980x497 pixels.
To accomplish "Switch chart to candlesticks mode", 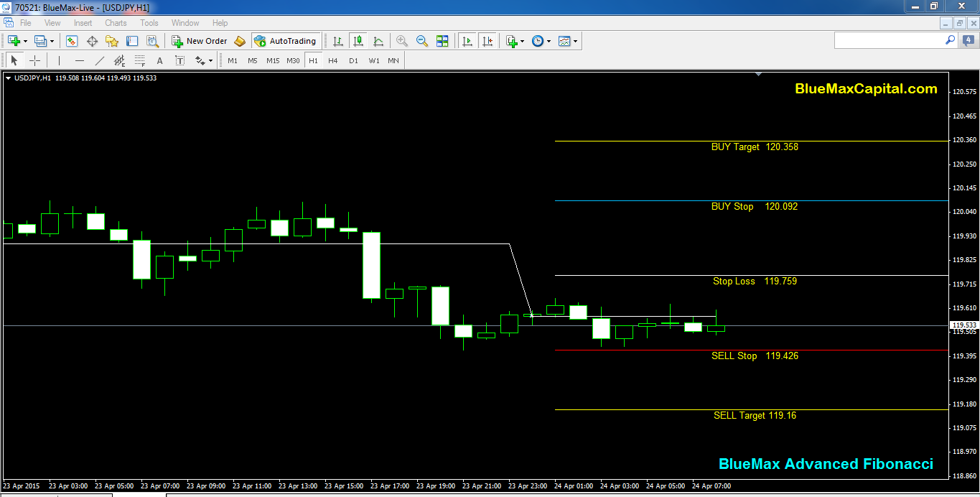I will tap(358, 41).
